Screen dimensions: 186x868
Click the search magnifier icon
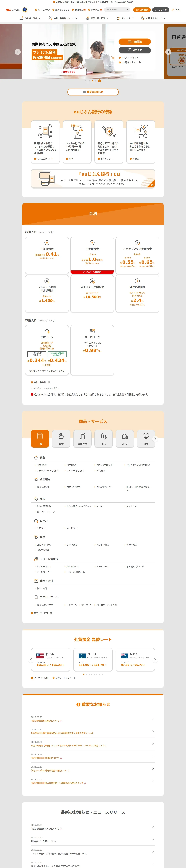point(127,10)
